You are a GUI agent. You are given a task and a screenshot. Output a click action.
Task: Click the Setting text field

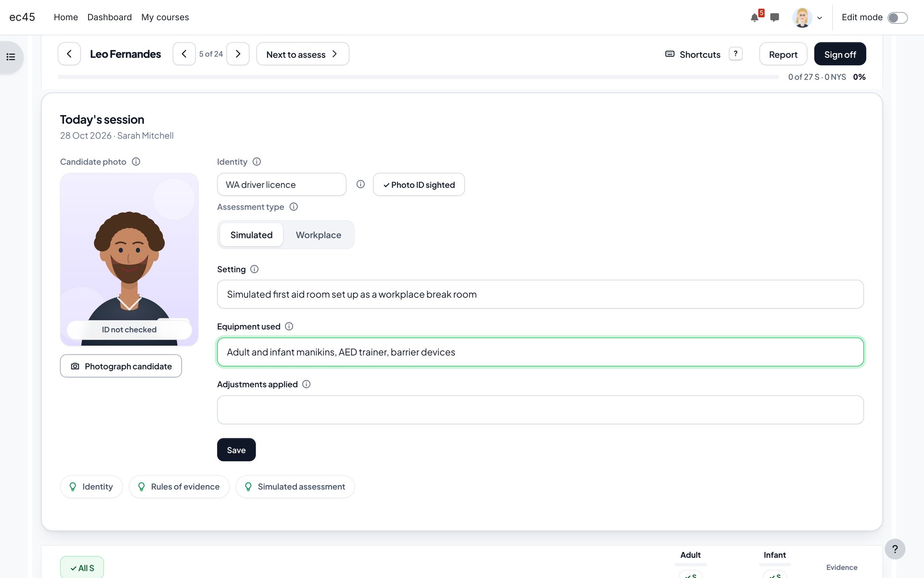(x=540, y=294)
